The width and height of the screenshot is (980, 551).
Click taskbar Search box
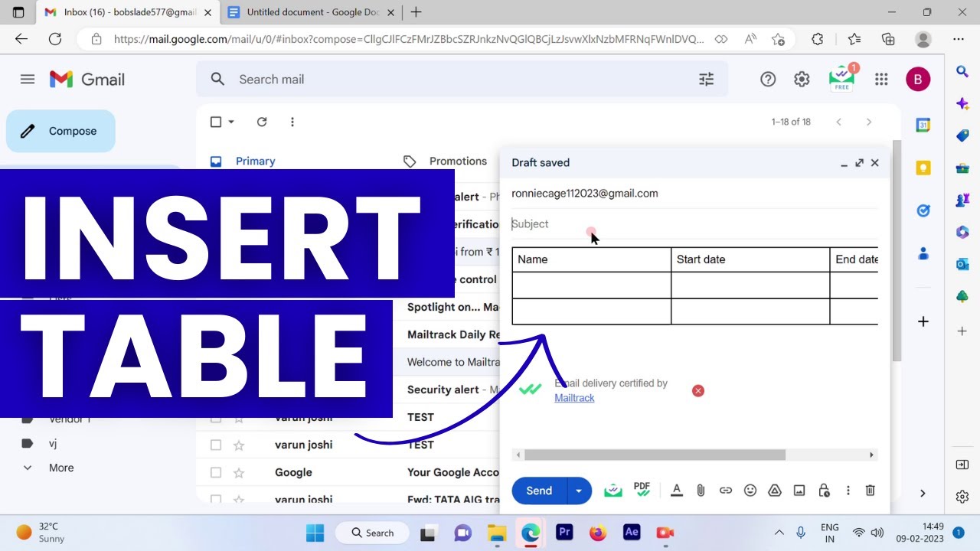[x=373, y=533]
